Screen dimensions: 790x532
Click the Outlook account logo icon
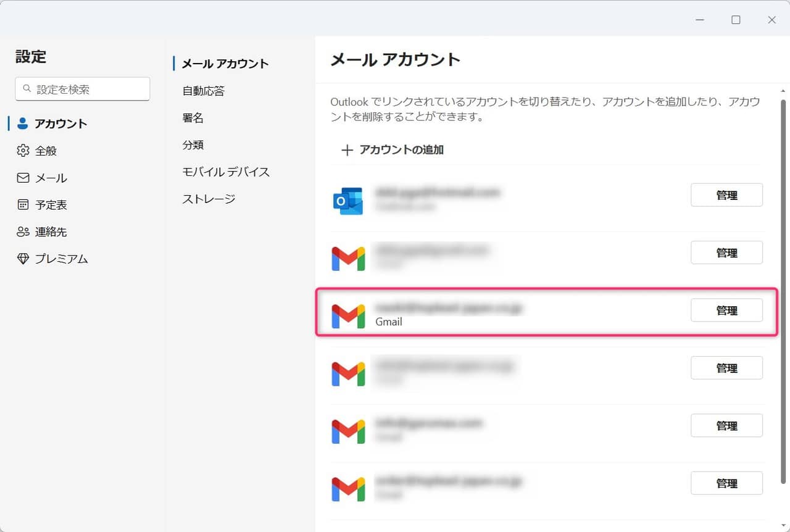click(x=347, y=201)
